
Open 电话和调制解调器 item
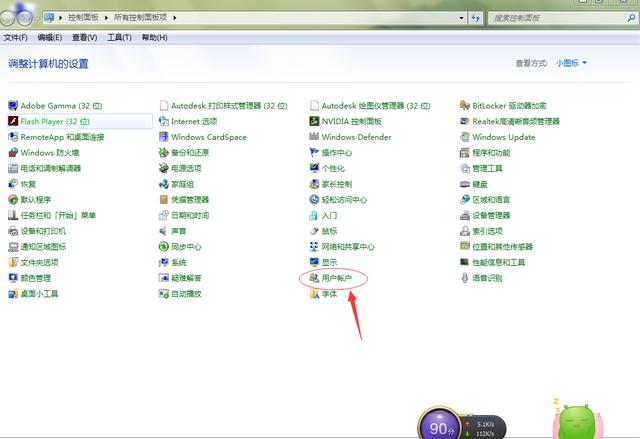coord(44,168)
